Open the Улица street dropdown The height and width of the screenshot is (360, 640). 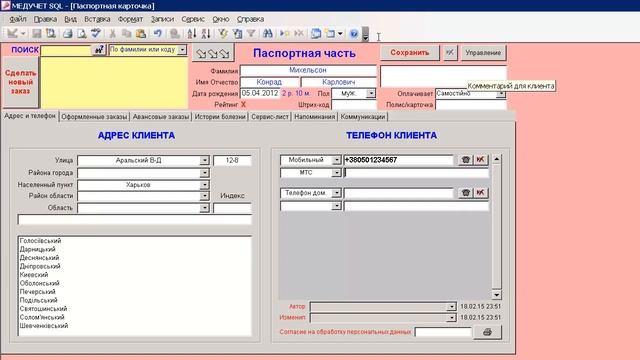(204, 160)
